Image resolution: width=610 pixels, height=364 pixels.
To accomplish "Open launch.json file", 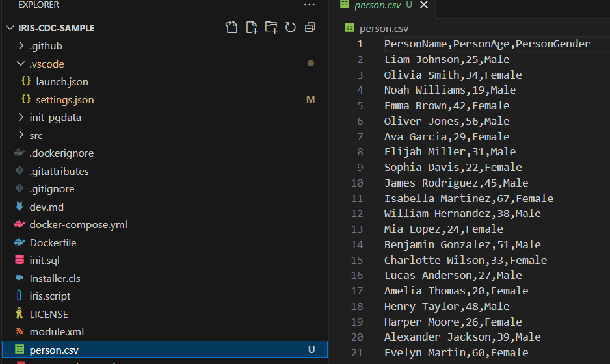I will (62, 82).
